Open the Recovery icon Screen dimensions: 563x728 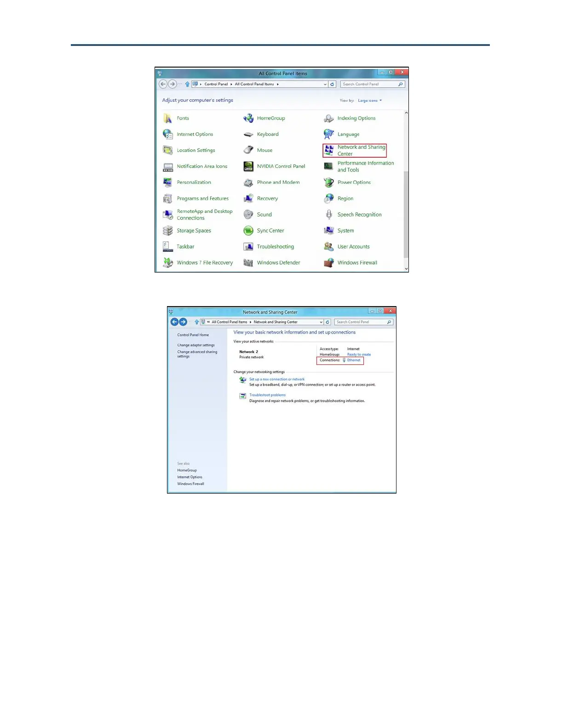[x=248, y=199]
